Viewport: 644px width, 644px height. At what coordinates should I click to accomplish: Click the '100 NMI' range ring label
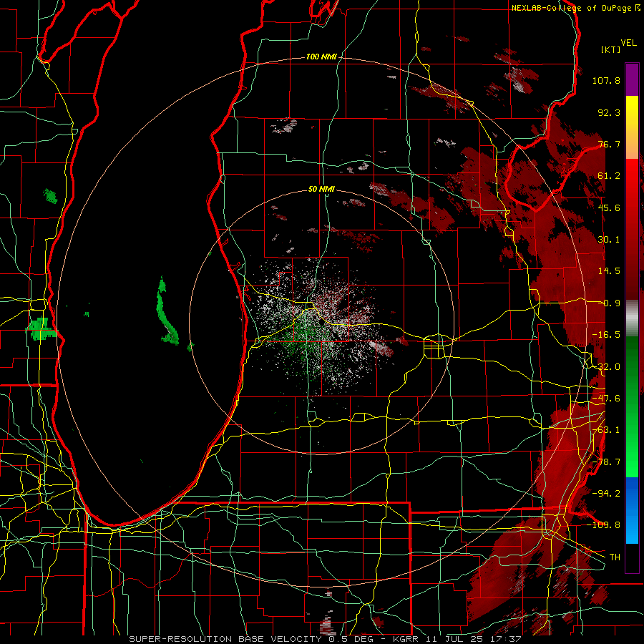[x=321, y=57]
